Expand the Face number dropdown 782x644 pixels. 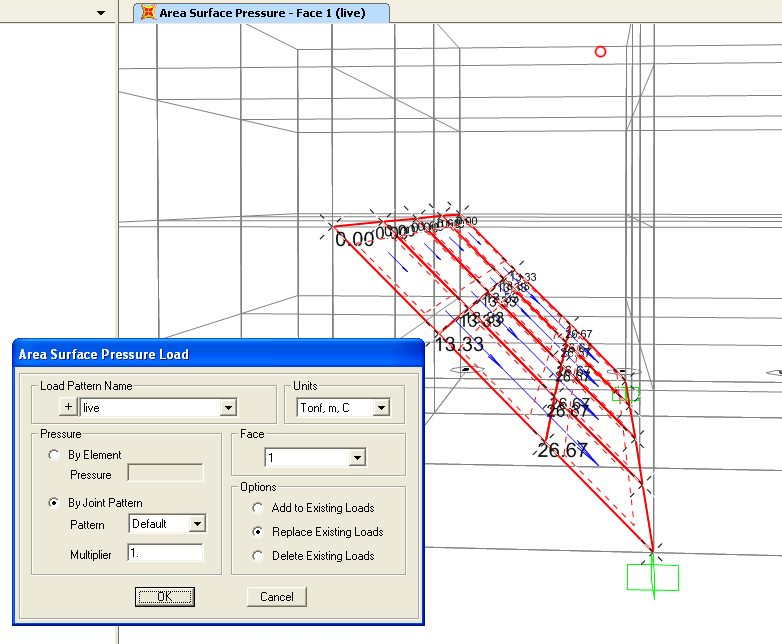tap(357, 457)
